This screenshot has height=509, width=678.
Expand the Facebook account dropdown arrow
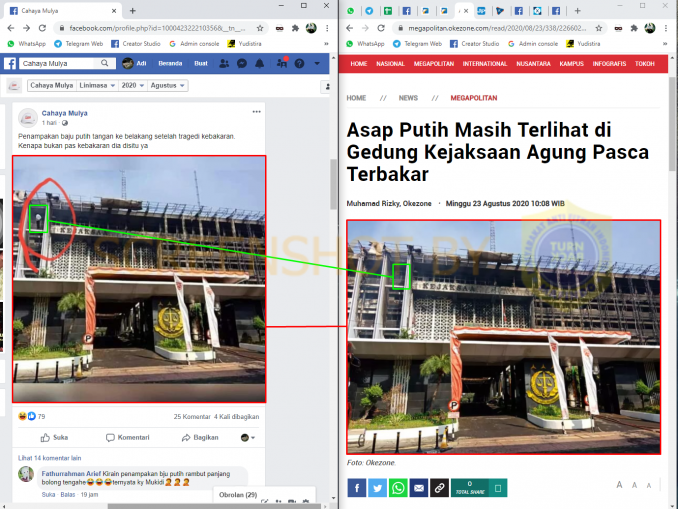(x=317, y=64)
